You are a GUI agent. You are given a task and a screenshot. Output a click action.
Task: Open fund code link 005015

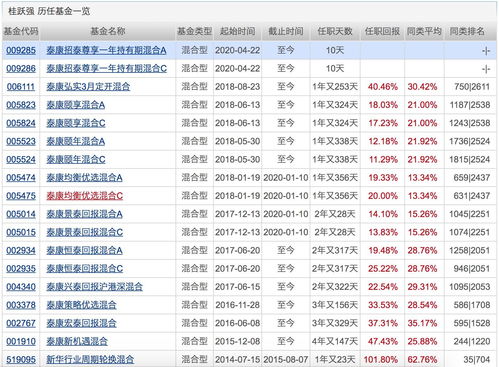tap(21, 232)
